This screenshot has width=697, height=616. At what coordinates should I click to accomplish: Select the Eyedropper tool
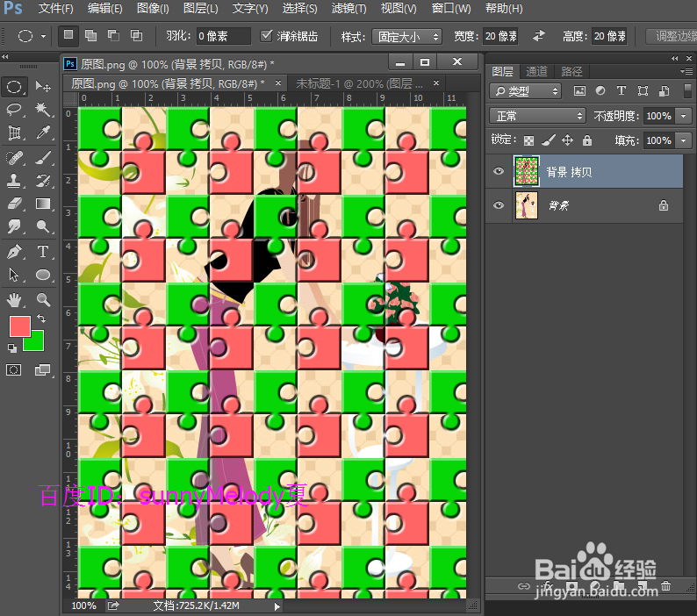[43, 132]
